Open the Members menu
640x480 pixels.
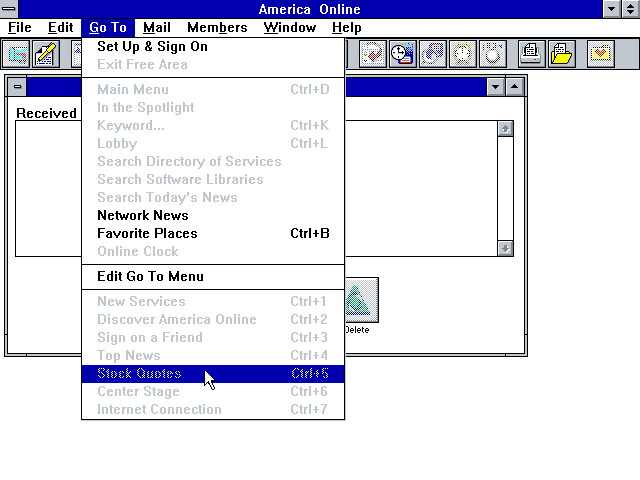click(x=217, y=28)
